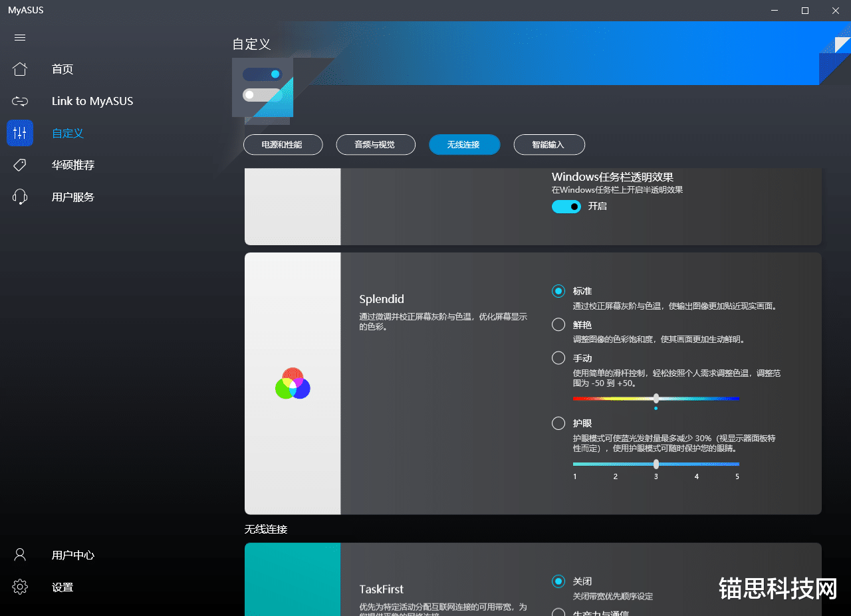Viewport: 851px width, 616px height.
Task: Open the MyASUS home page icon
Action: point(20,69)
